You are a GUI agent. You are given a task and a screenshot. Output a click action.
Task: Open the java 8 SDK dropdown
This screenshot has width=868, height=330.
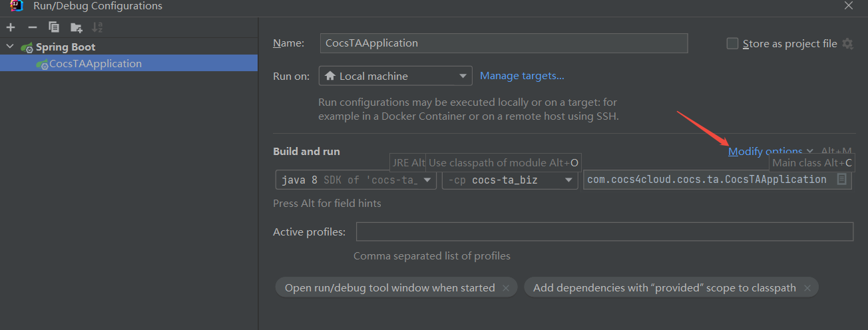click(356, 180)
